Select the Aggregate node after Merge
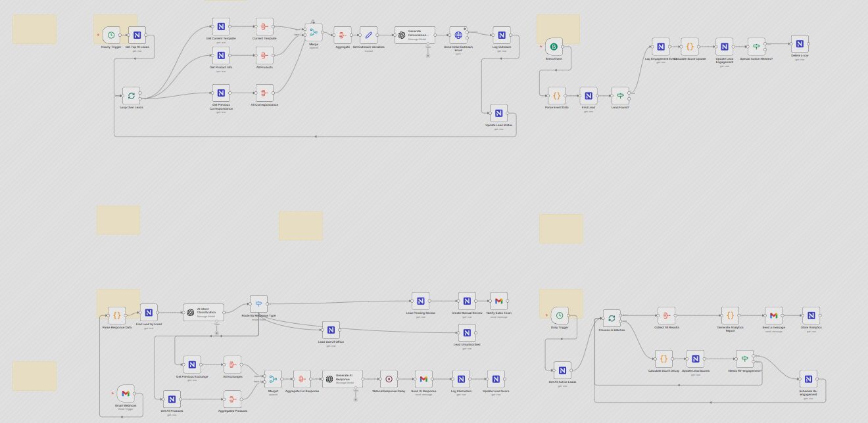868x423 pixels. [343, 35]
